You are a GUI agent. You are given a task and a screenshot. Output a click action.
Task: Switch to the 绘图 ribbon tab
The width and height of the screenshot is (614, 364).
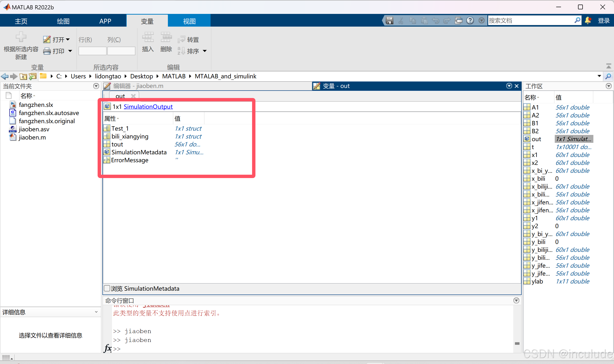click(63, 21)
